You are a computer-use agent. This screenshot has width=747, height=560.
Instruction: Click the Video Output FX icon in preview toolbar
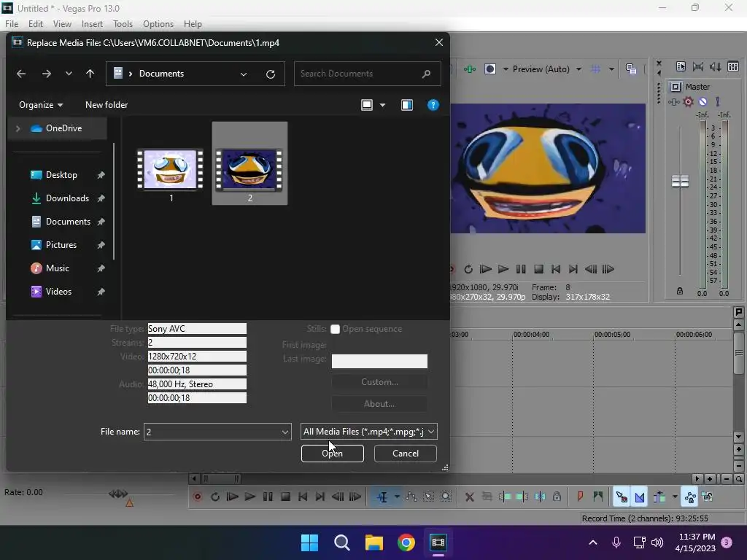point(470,69)
